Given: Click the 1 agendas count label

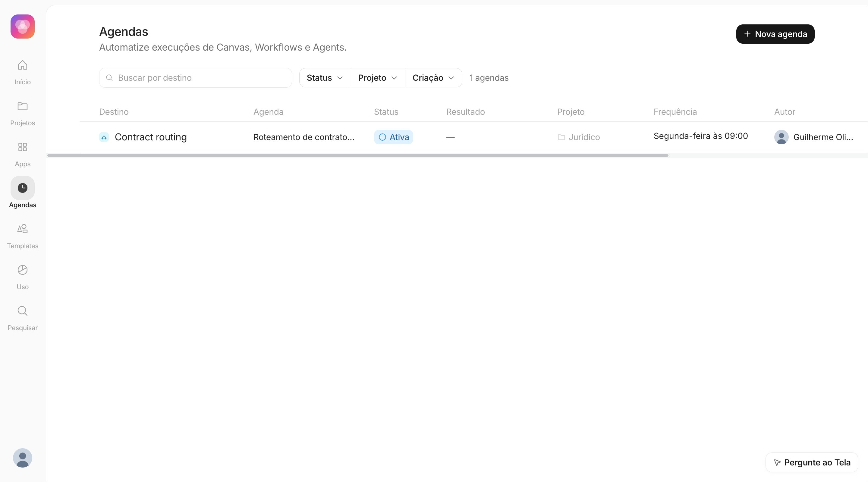Looking at the screenshot, I should pyautogui.click(x=489, y=78).
